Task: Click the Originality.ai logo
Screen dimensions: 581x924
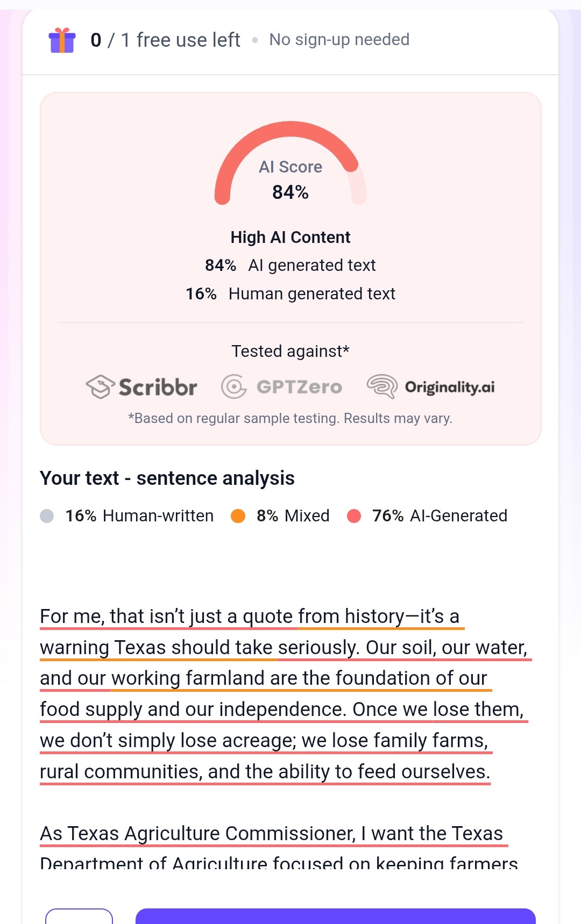Action: point(430,387)
